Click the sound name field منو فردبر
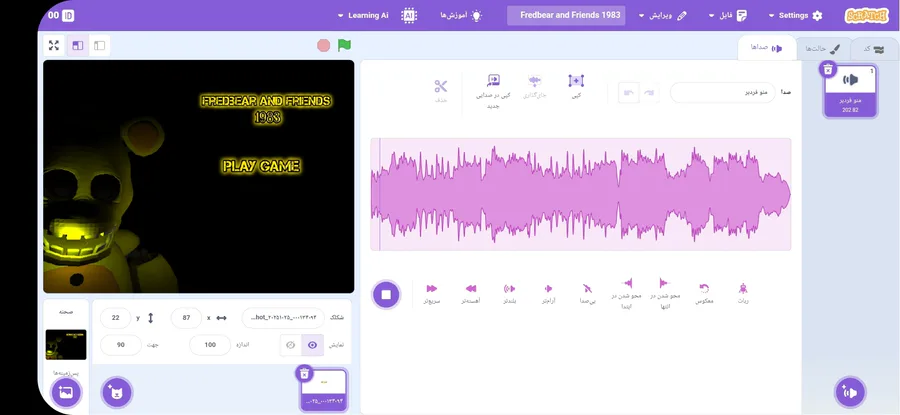Viewport: 900px width, 415px height. [x=723, y=92]
